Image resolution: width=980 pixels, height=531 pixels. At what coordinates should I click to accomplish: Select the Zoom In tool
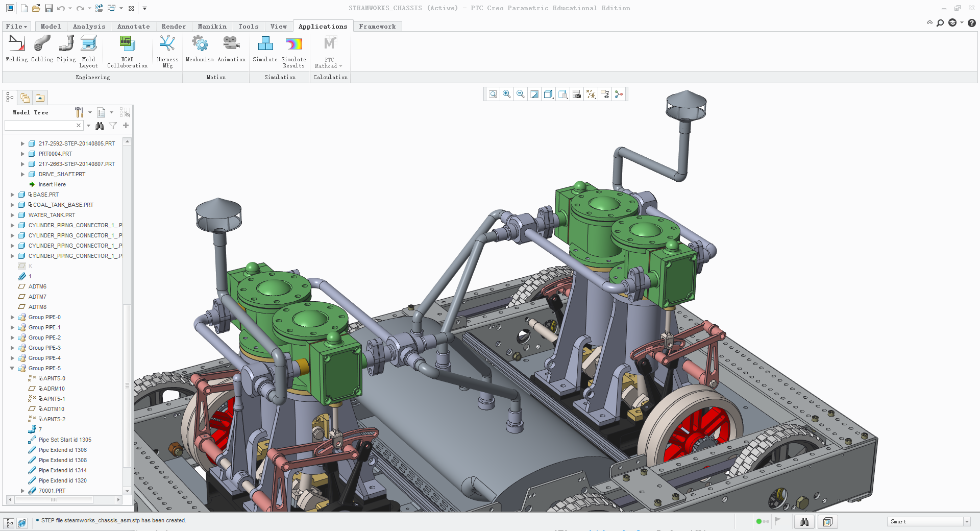tap(507, 94)
